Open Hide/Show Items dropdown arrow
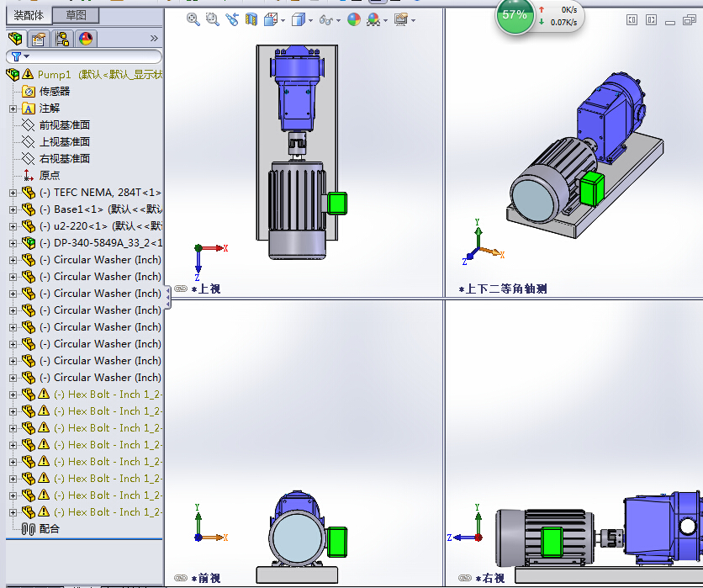The width and height of the screenshot is (703, 588). tap(339, 21)
